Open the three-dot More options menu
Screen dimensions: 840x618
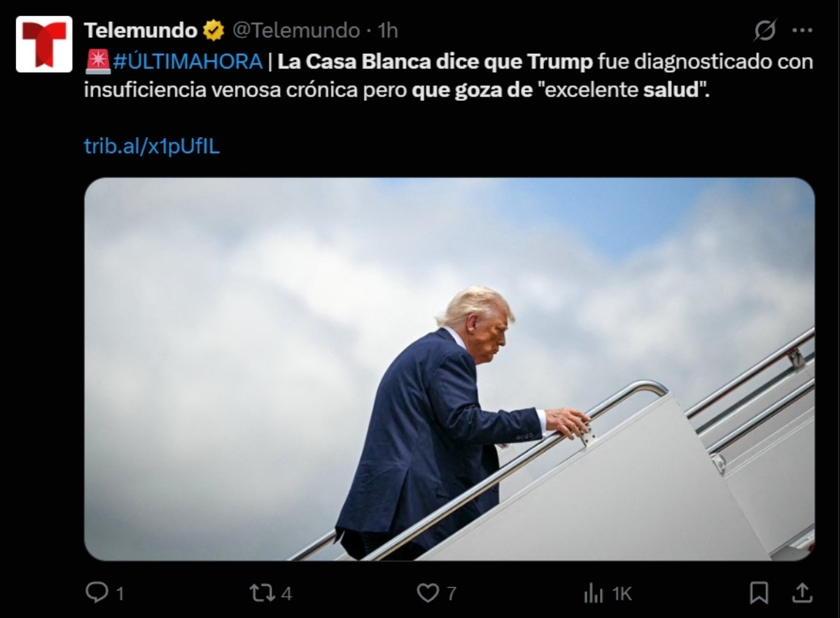(802, 30)
